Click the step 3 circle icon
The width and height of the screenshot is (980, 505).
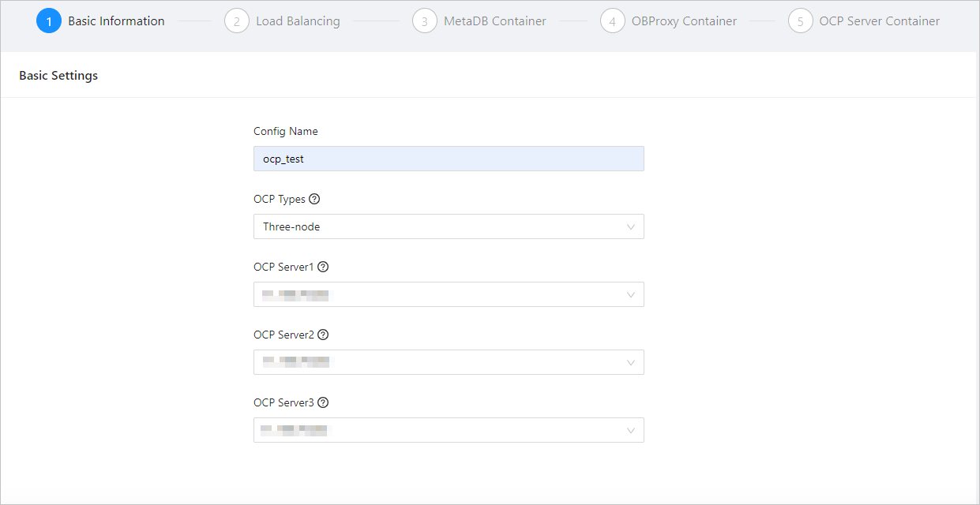(x=425, y=21)
